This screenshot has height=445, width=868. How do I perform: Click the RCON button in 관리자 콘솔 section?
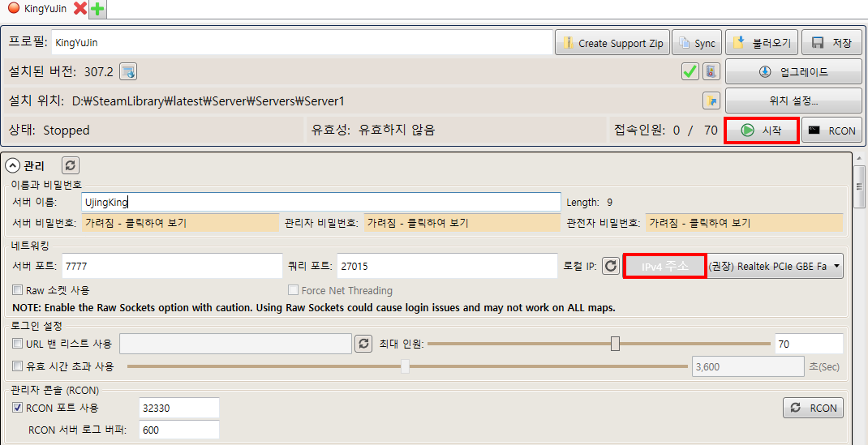click(813, 408)
